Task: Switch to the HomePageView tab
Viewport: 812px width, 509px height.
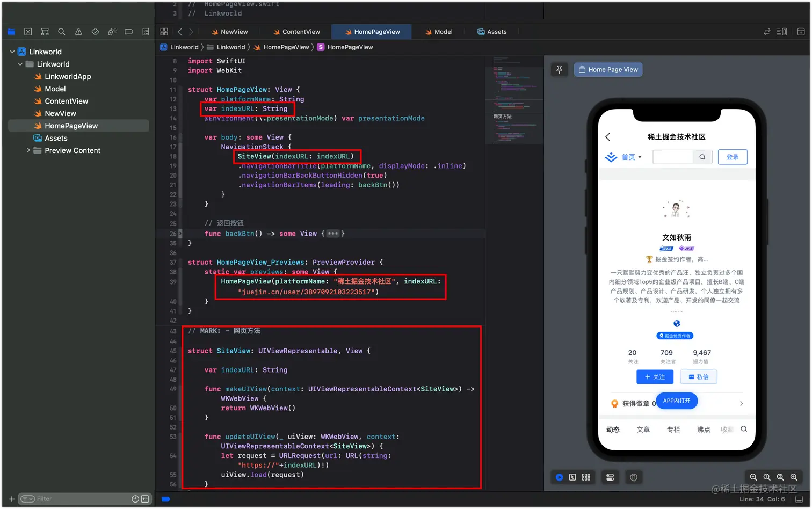Action: [x=372, y=32]
